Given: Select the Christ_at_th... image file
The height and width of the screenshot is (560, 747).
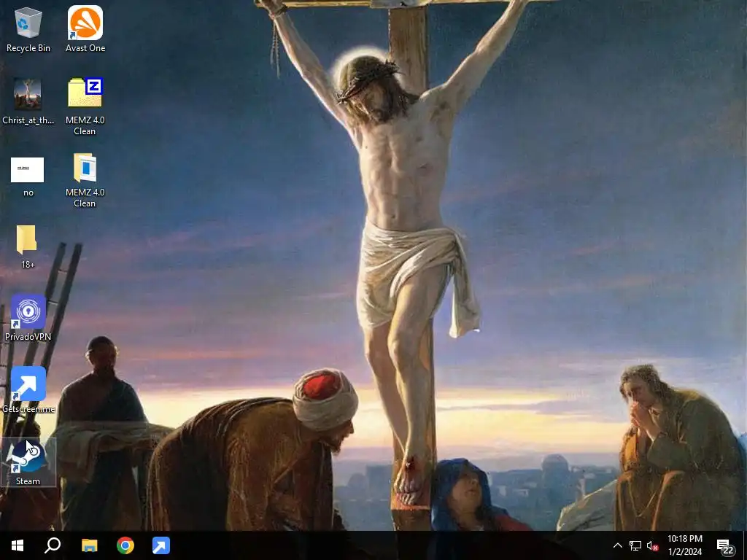Looking at the screenshot, I should (28, 101).
